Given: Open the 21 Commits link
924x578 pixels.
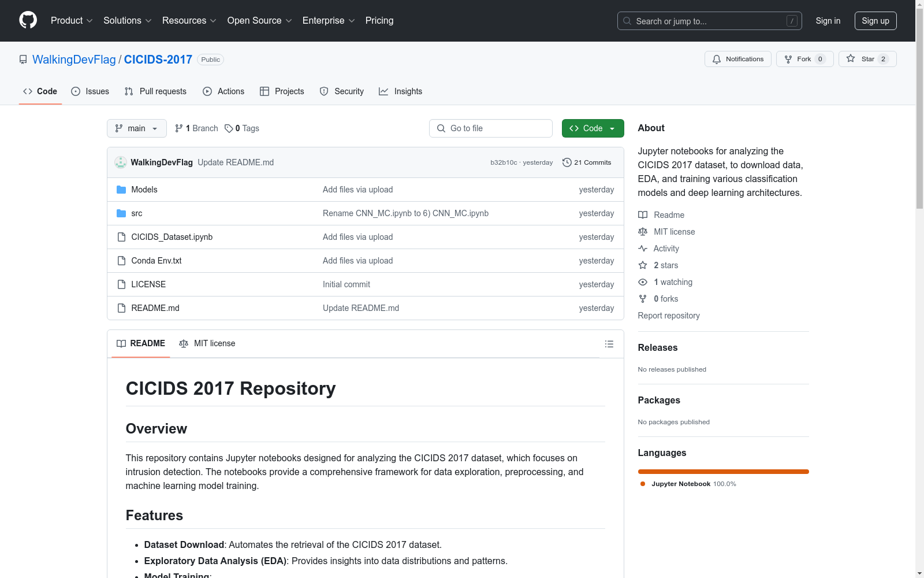Looking at the screenshot, I should tap(587, 162).
